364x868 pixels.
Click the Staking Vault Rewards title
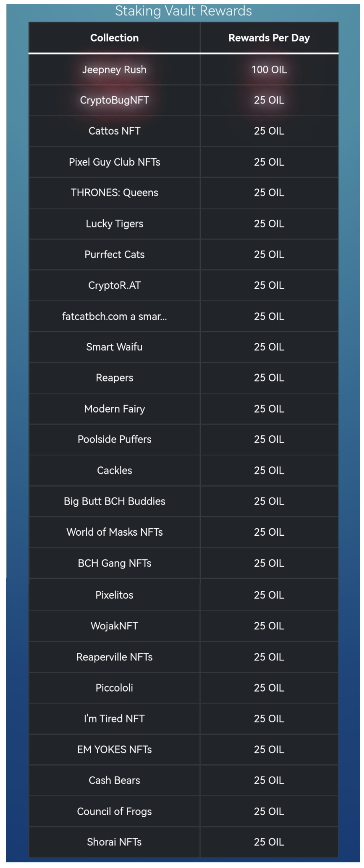pyautogui.click(x=183, y=11)
